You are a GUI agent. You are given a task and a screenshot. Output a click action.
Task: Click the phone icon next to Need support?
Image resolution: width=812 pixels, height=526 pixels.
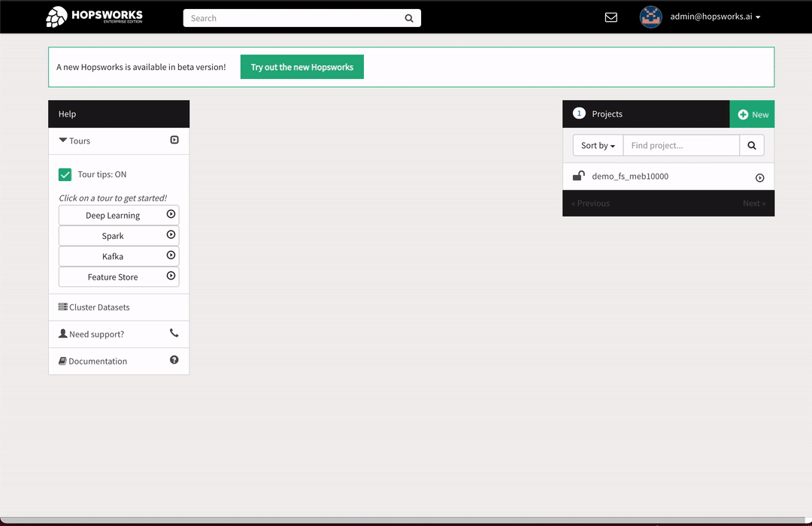[x=174, y=334]
